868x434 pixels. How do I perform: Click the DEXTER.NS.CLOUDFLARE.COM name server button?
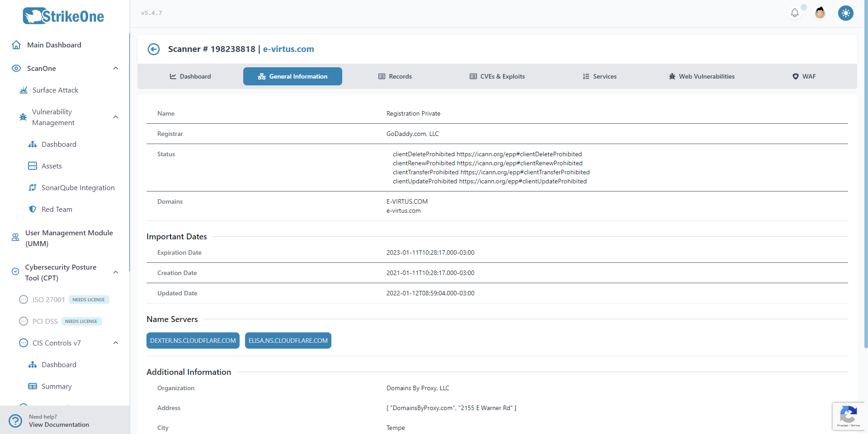tap(193, 341)
